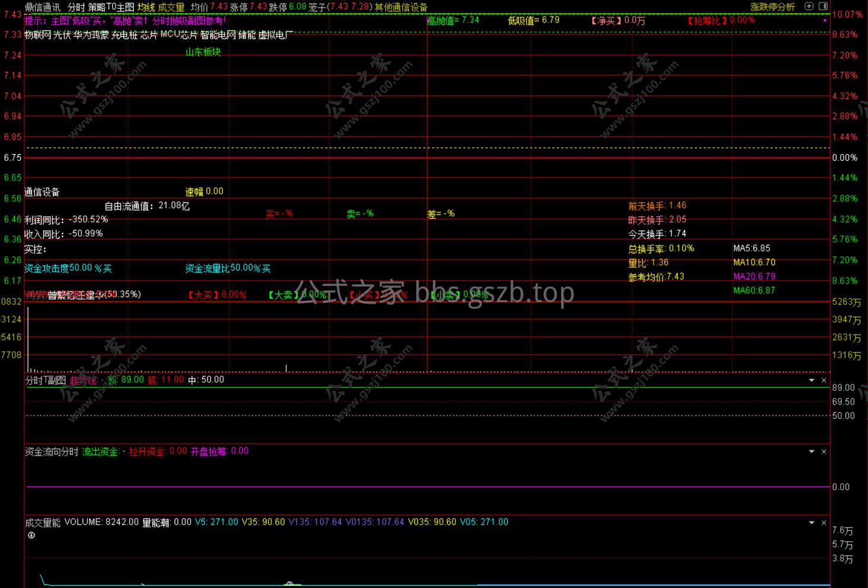Click 顶: 89.00 value in 分时T副图

point(125,380)
